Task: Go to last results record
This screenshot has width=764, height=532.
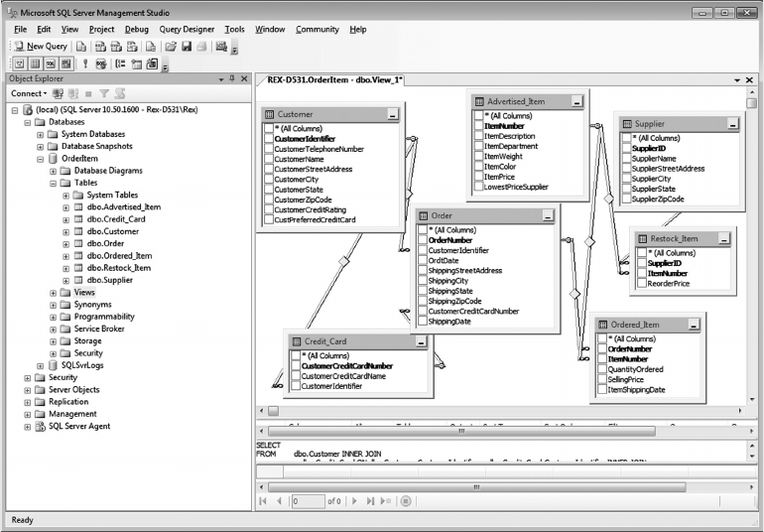Action: [370, 501]
